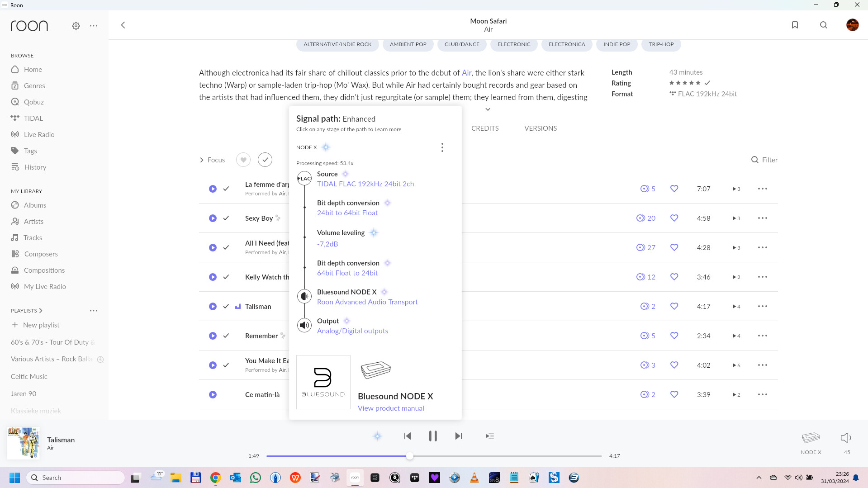
Task: Expand the Playlists section chevron
Action: click(41, 311)
